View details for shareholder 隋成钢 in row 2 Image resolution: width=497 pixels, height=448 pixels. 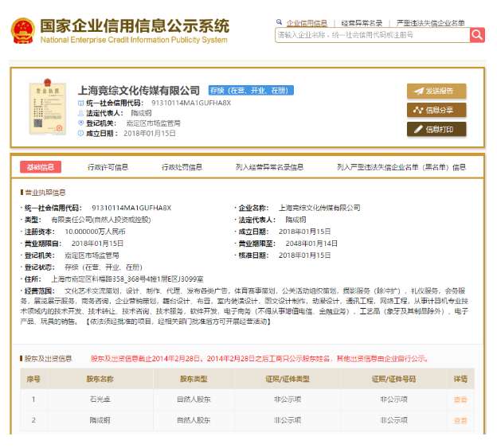pos(460,420)
